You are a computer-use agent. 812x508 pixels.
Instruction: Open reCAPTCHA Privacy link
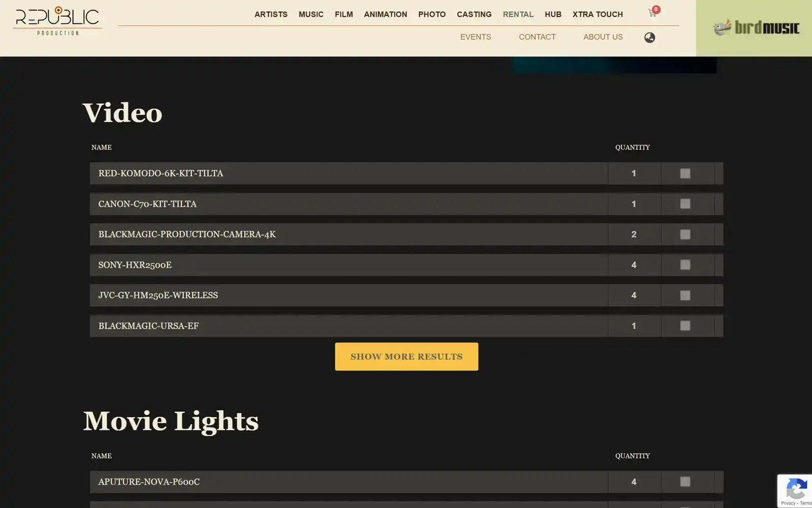tap(788, 503)
